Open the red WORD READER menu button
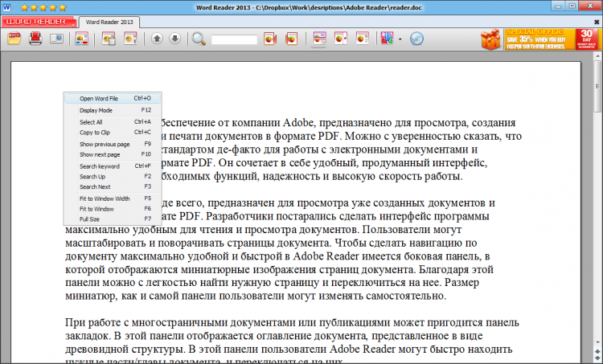The width and height of the screenshot is (603, 364). (x=39, y=22)
